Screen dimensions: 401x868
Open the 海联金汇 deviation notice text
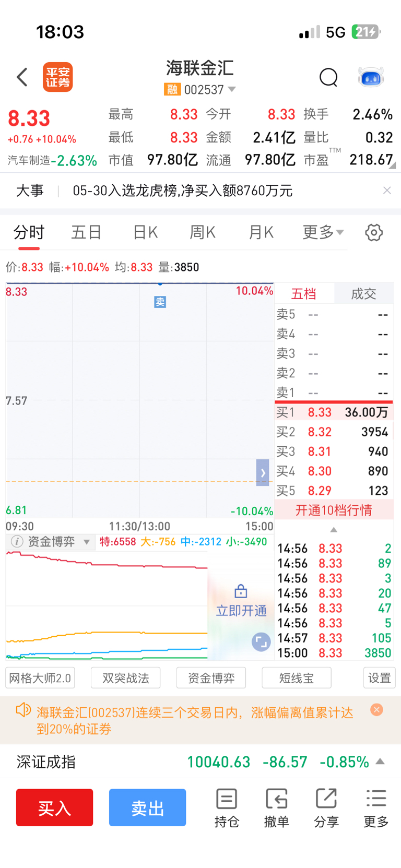click(195, 720)
